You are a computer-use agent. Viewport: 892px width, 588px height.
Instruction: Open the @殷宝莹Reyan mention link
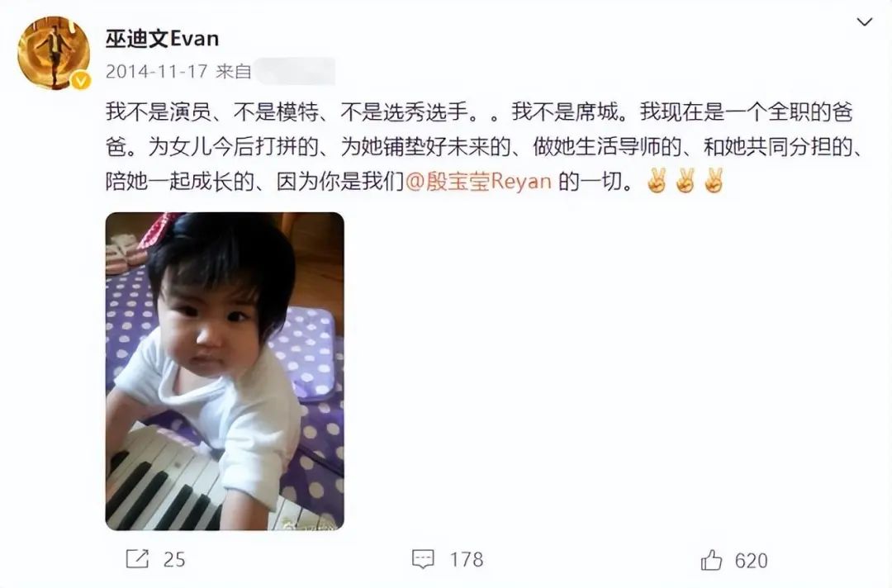478,182
